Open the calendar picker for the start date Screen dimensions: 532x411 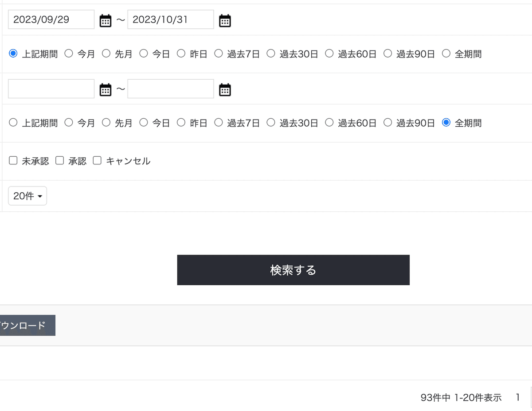pyautogui.click(x=105, y=19)
